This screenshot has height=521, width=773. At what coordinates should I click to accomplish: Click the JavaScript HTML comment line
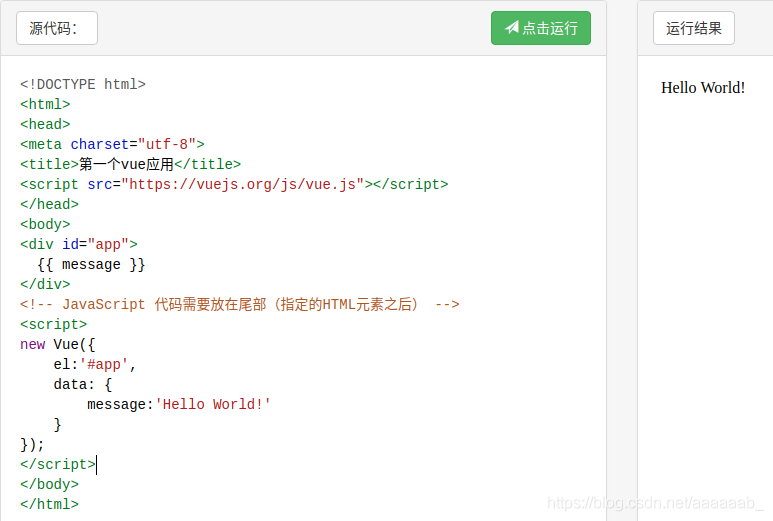tap(240, 304)
